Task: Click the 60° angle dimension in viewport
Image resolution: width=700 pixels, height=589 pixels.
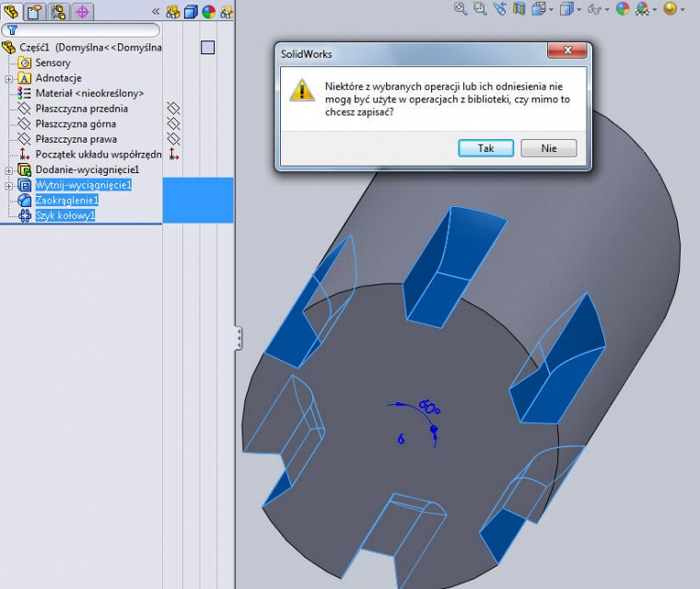Action: point(429,408)
